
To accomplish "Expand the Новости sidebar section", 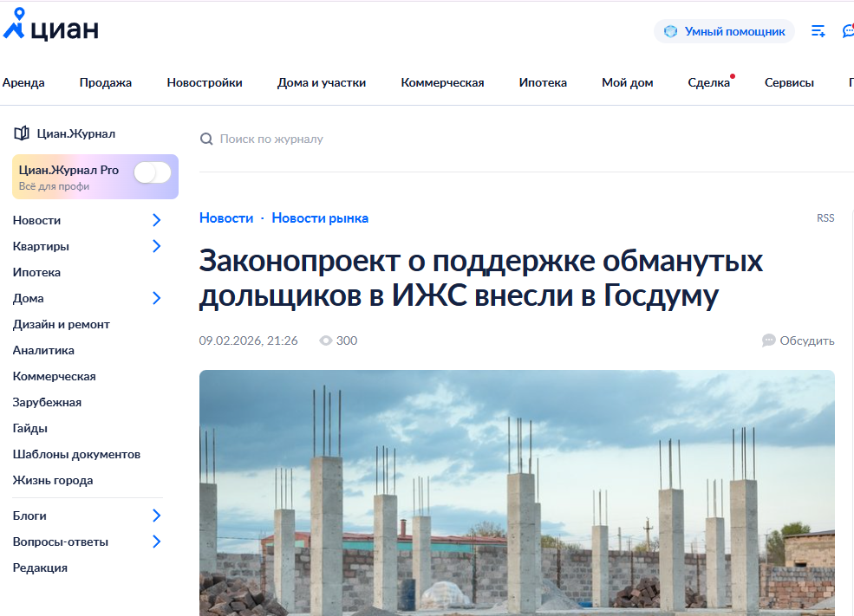I will tap(157, 220).
